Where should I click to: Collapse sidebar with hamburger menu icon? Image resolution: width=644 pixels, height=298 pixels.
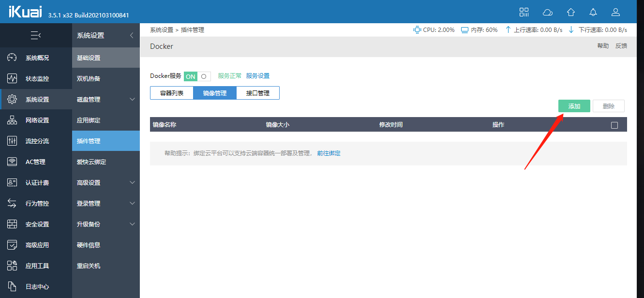[x=35, y=35]
